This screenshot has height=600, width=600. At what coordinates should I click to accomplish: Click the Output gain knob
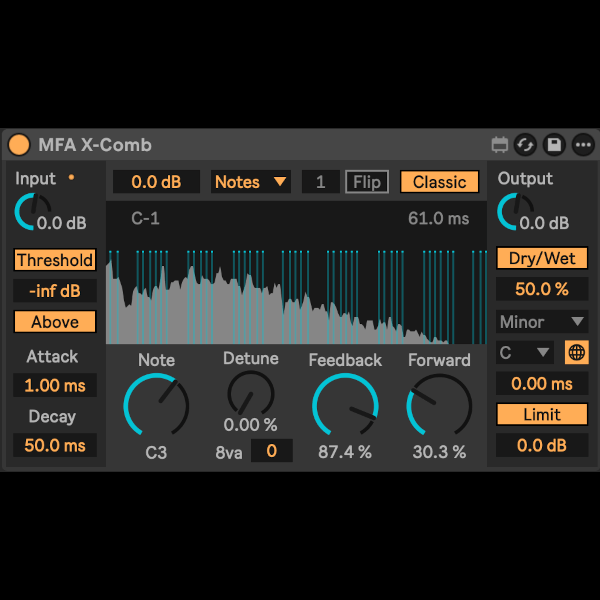[x=515, y=212]
